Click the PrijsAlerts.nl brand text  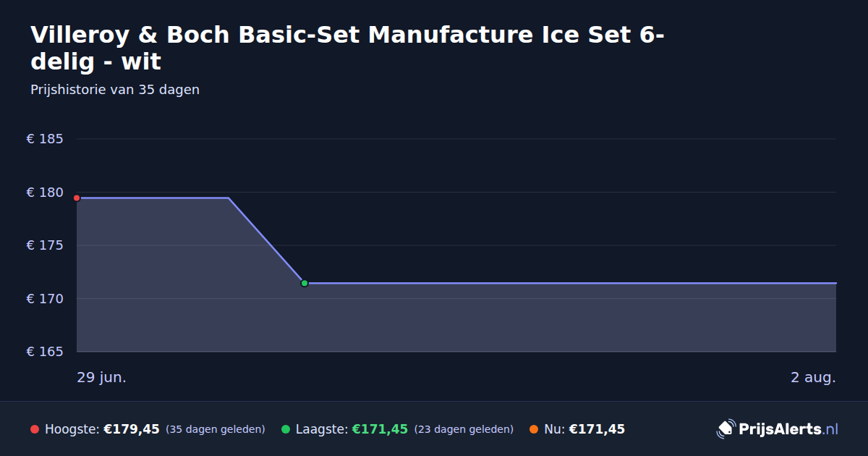click(788, 429)
